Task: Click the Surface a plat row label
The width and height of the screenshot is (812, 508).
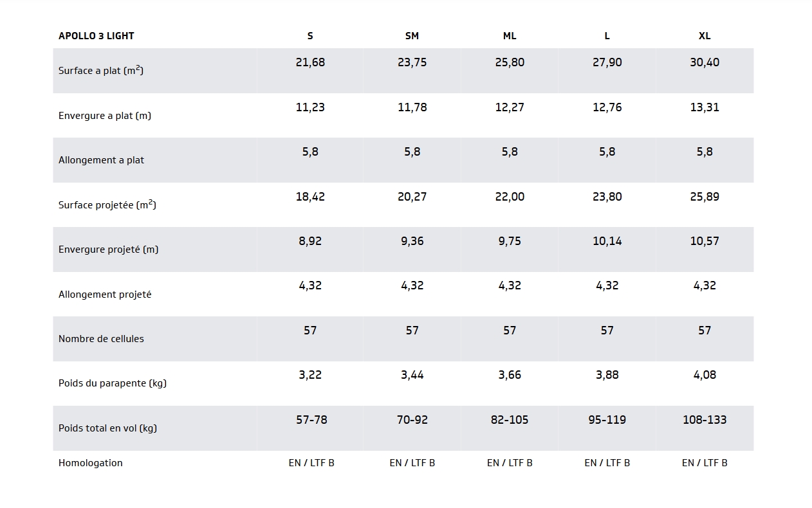Action: 101,70
